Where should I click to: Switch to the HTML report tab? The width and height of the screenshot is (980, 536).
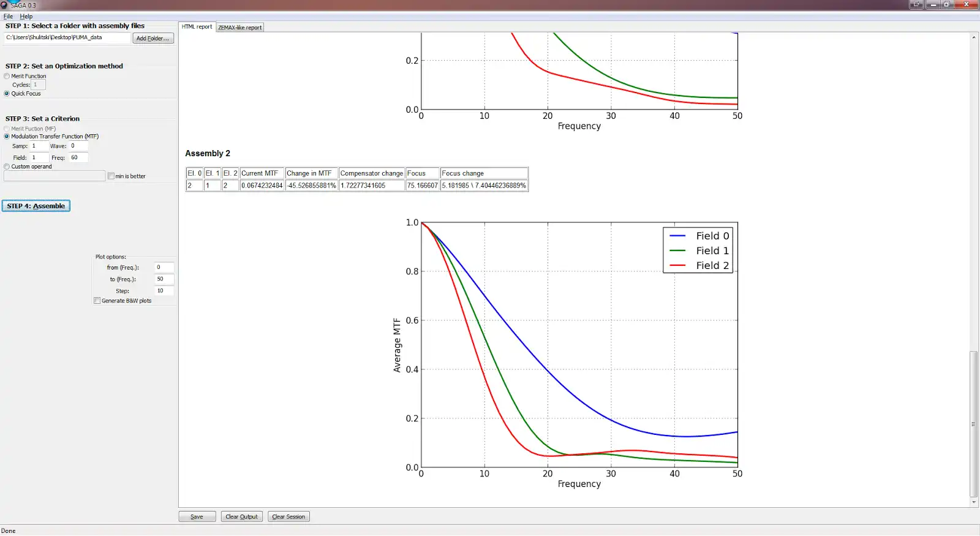(197, 27)
